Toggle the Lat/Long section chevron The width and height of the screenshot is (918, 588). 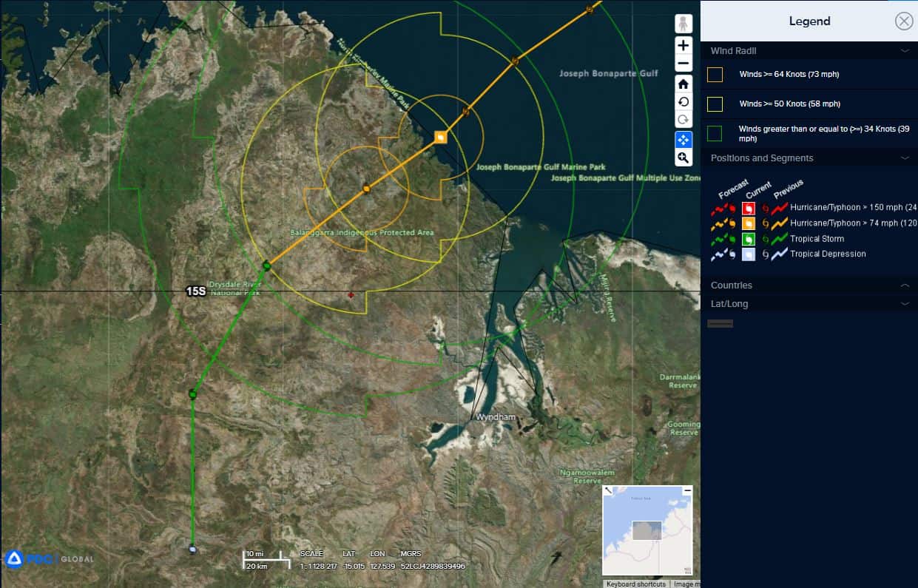point(905,304)
